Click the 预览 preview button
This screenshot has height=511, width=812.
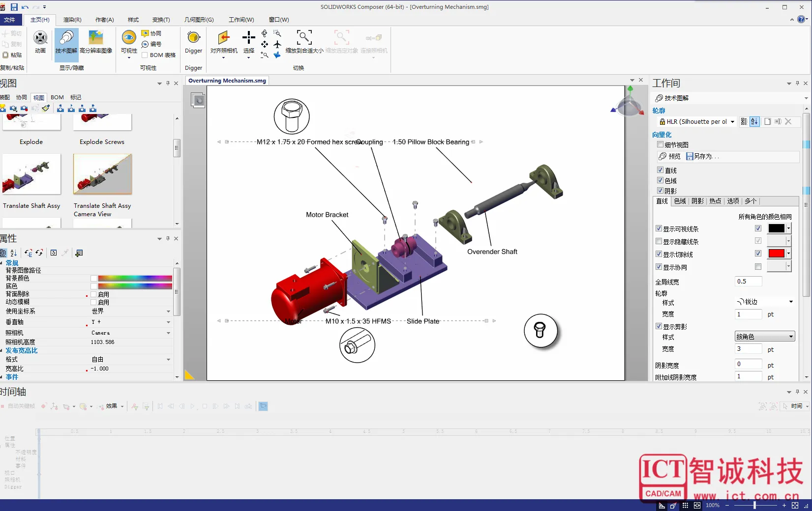(669, 156)
